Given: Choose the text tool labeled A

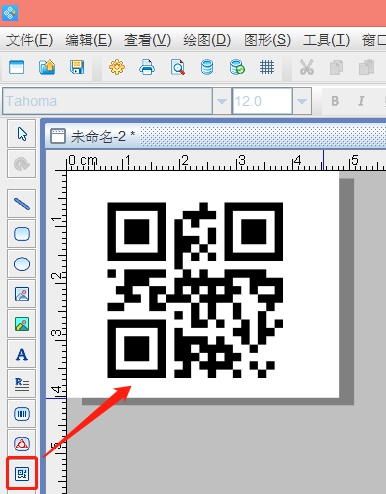Looking at the screenshot, I should (x=22, y=354).
